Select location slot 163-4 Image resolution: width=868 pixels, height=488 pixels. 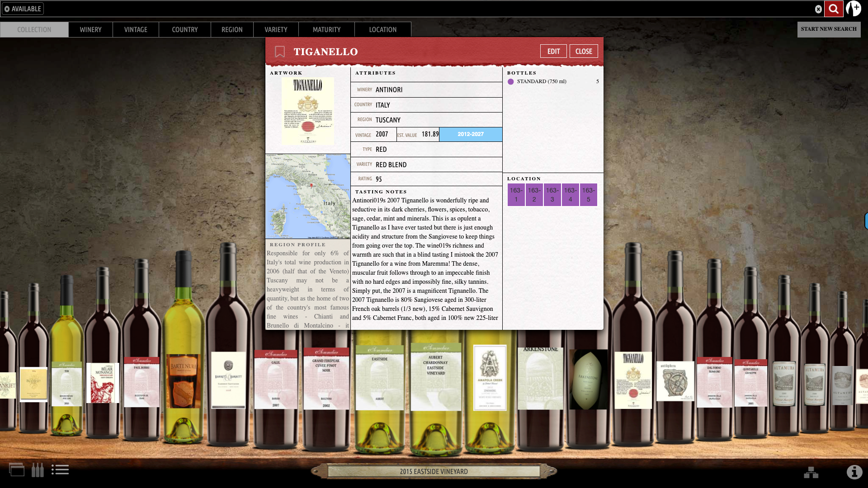pos(570,195)
